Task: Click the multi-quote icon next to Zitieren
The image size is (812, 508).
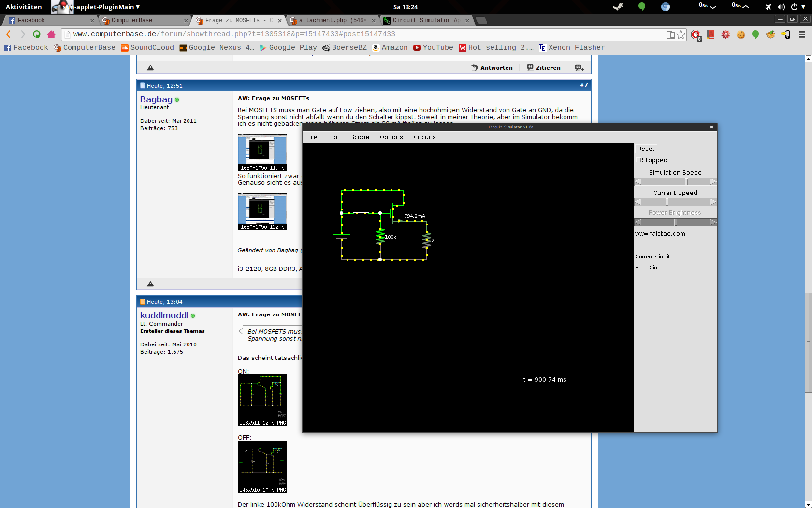Action: point(579,68)
